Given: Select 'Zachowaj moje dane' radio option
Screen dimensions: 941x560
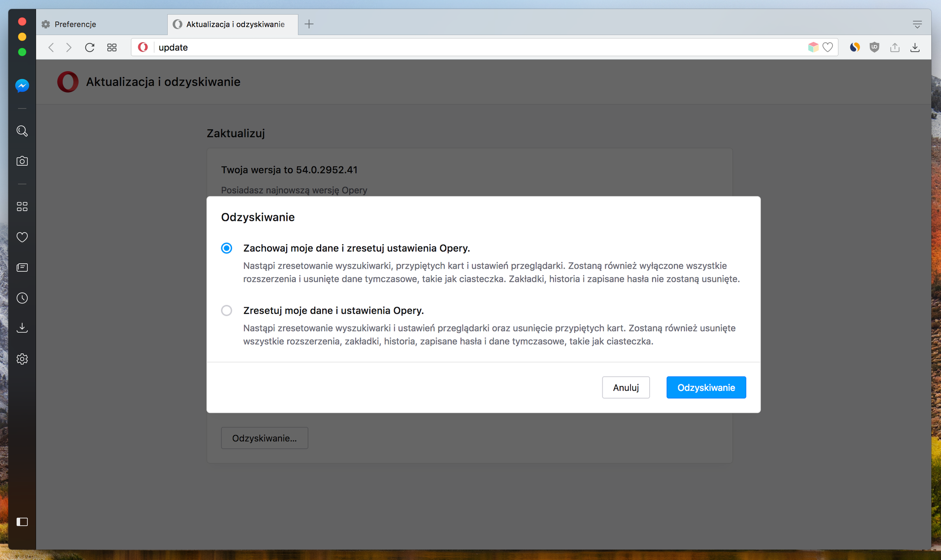Looking at the screenshot, I should pos(227,248).
